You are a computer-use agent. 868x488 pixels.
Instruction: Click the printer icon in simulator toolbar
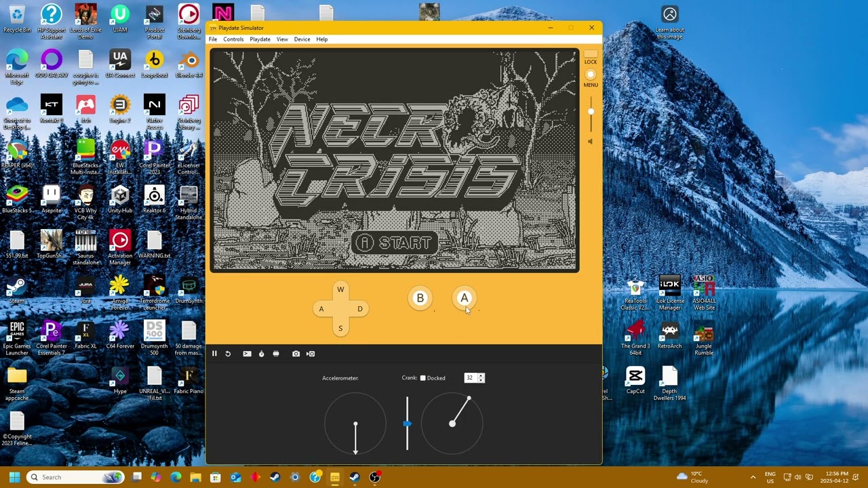276,354
